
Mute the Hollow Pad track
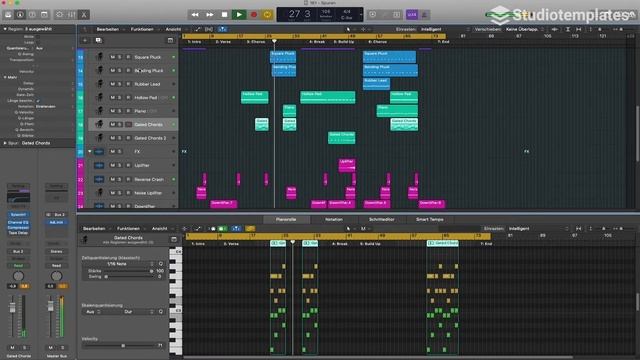pos(112,98)
